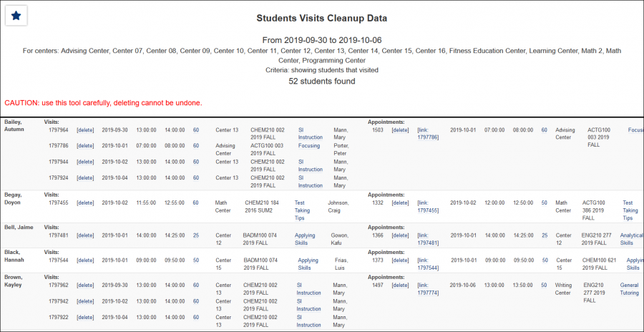644x332 pixels.
Task: Click Focusing reason in visit 1797786
Action: [309, 145]
